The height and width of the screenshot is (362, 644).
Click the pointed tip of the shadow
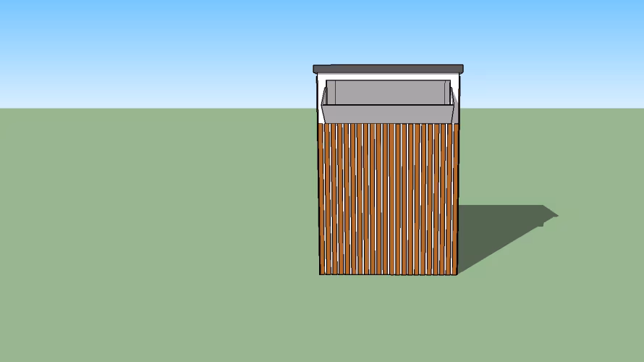tap(556, 214)
